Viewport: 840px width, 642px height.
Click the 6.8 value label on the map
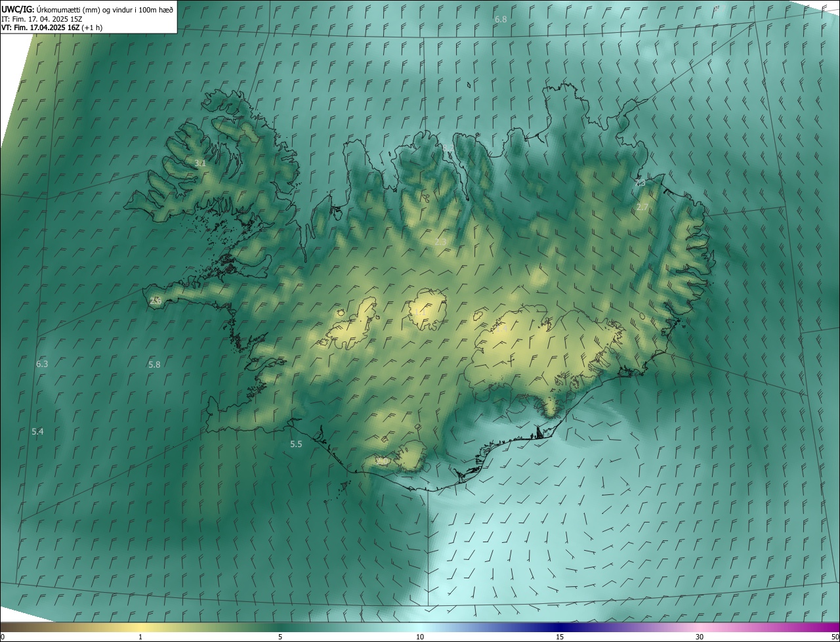click(501, 20)
